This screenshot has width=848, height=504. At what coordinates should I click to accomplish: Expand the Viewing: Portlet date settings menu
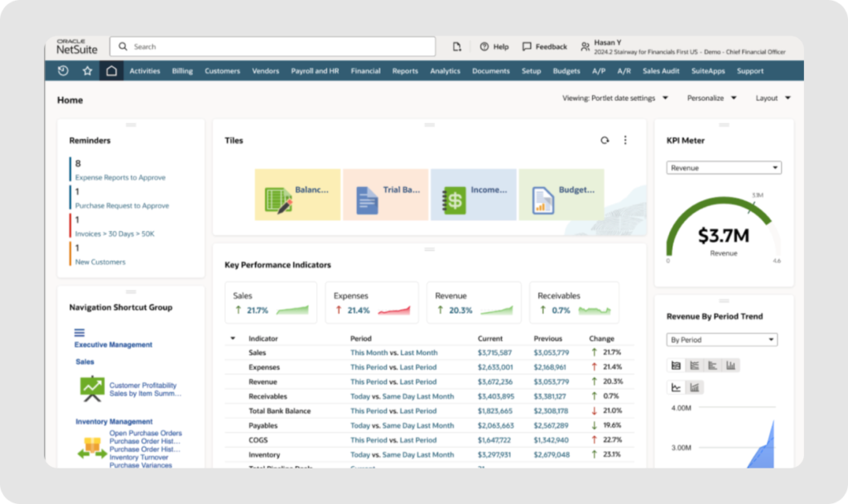615,98
